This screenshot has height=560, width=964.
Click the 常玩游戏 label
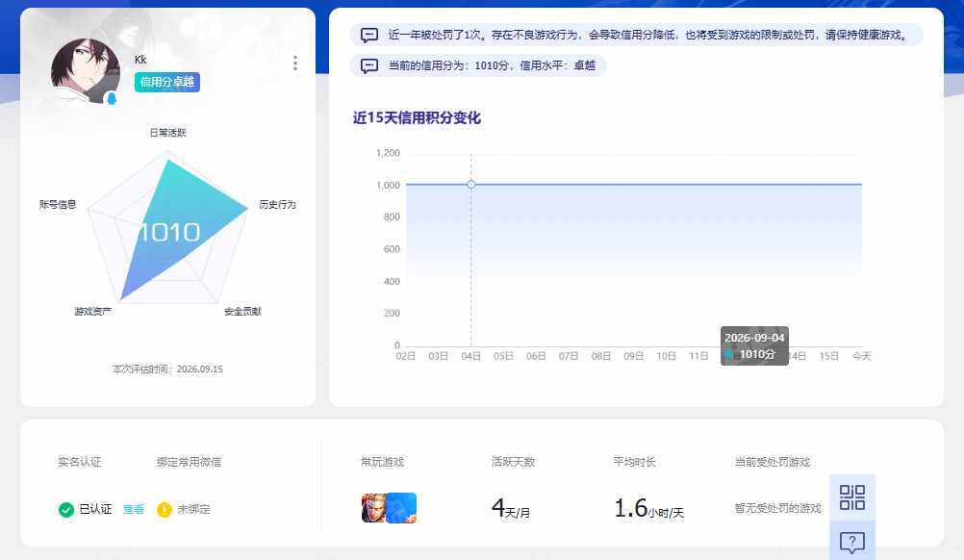point(382,462)
